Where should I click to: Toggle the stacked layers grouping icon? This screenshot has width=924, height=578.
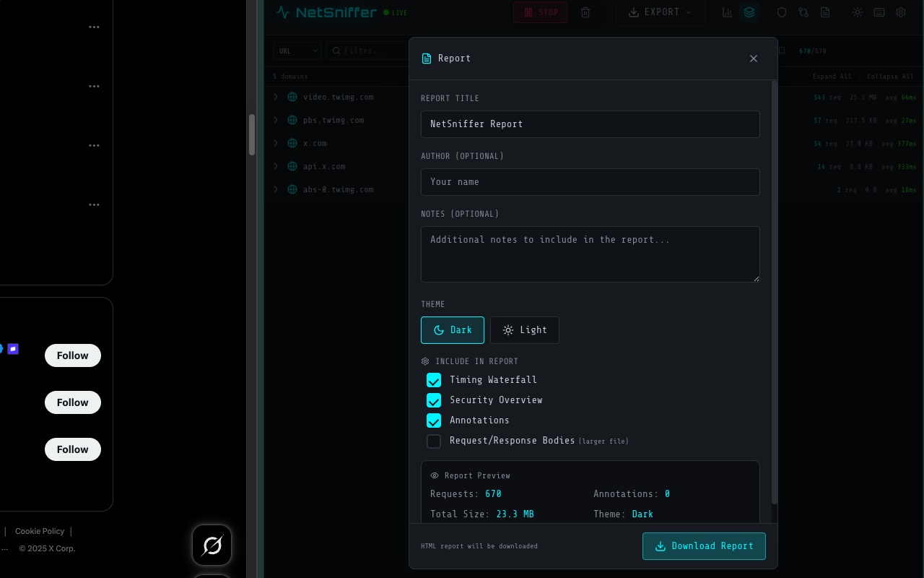point(749,12)
